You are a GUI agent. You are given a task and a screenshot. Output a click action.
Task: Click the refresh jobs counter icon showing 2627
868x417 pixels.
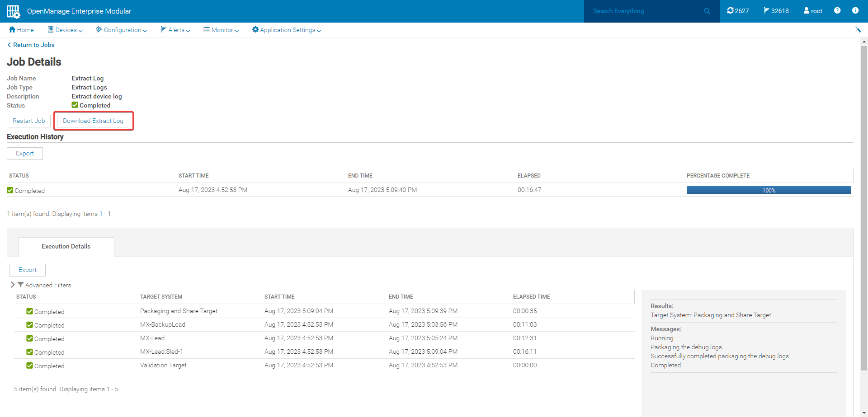(731, 10)
